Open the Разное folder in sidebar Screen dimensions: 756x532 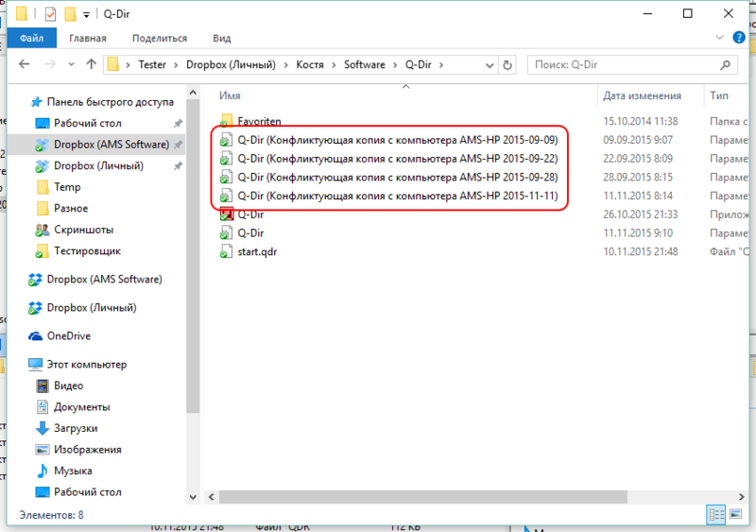pos(70,208)
